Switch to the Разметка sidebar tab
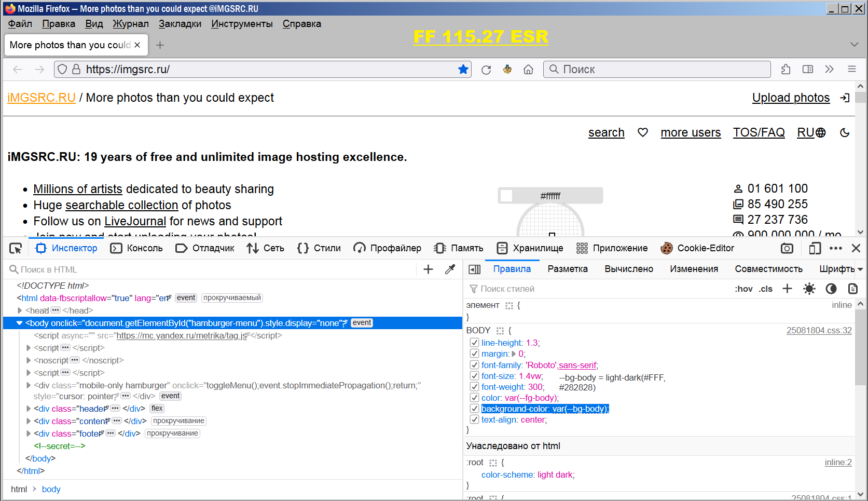The image size is (868, 501). 568,269
